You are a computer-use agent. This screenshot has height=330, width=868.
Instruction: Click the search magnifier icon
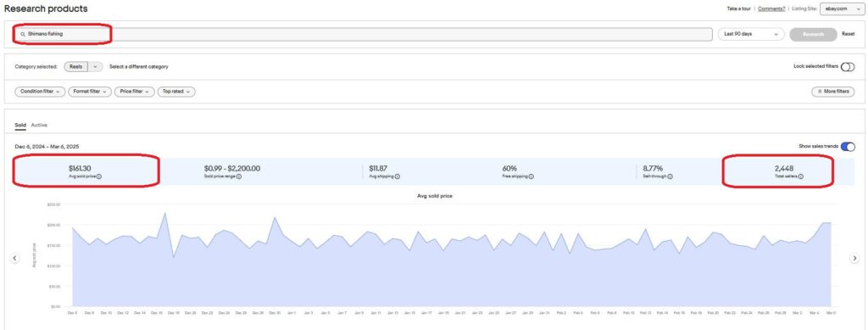23,34
